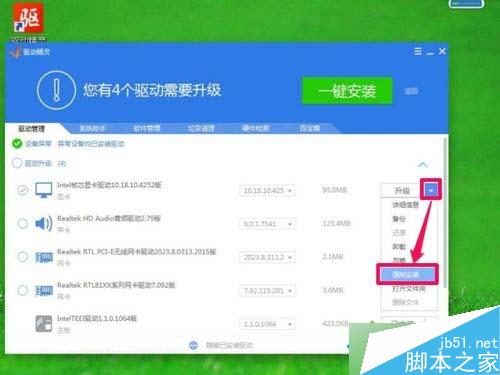
Task: Click the network card icon of Realtek RTL81XX driver
Action: [x=44, y=291]
